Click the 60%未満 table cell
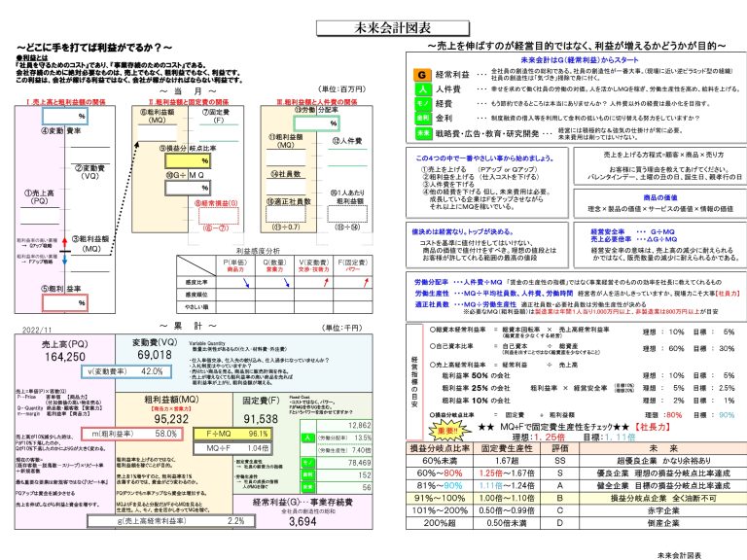 pos(440,461)
